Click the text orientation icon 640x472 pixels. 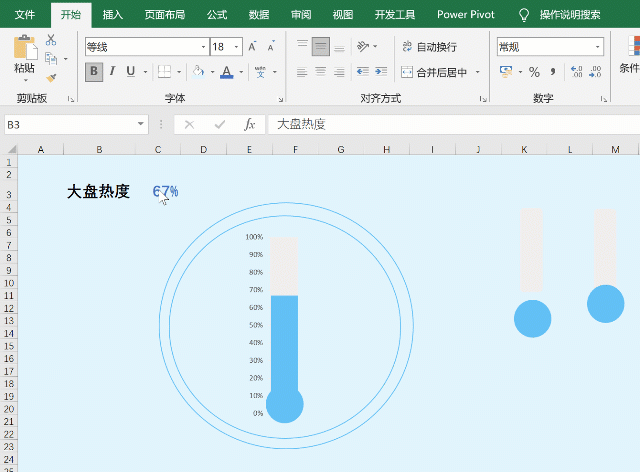[x=363, y=46]
